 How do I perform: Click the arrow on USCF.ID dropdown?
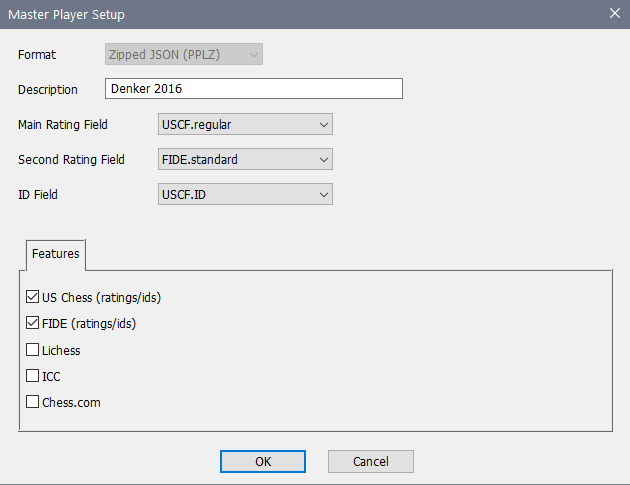[x=322, y=195]
